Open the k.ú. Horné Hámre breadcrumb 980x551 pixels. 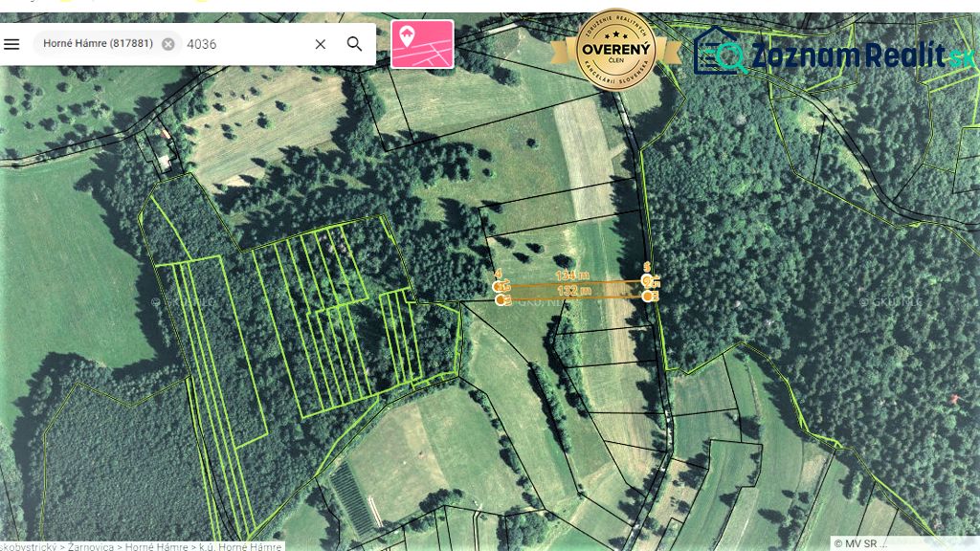(240, 546)
